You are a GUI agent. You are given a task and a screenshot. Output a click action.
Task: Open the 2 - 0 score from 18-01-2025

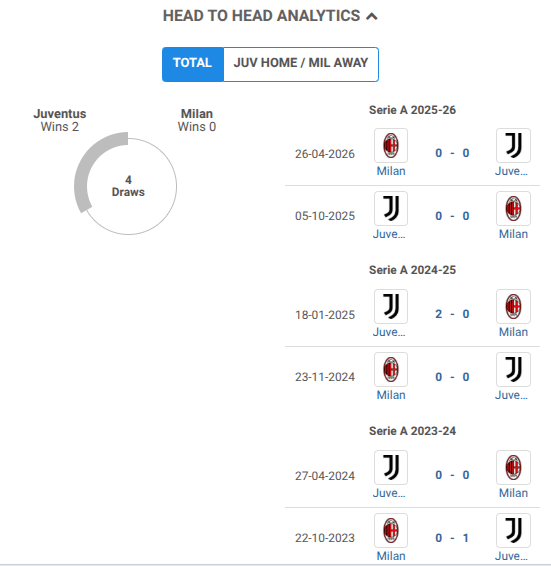[452, 314]
